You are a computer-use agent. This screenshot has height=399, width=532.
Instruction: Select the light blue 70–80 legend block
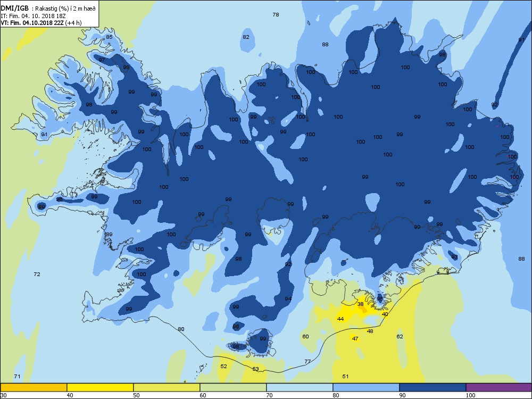click(x=300, y=387)
